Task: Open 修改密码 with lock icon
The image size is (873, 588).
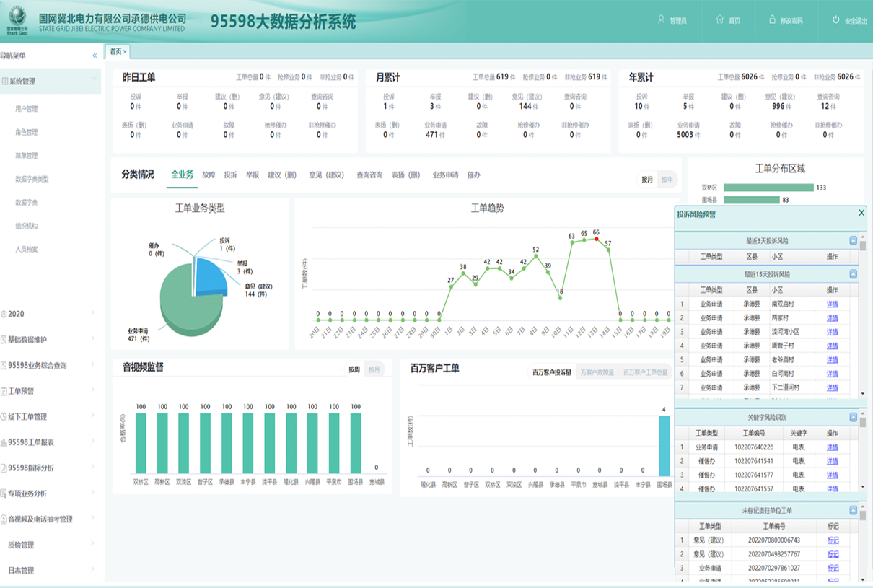Action: coord(786,20)
